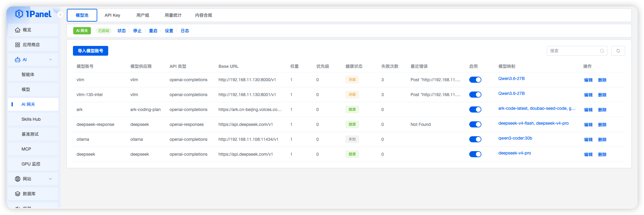This screenshot has width=644, height=215.
Task: Edit the vllm-130-intel account
Action: click(588, 95)
